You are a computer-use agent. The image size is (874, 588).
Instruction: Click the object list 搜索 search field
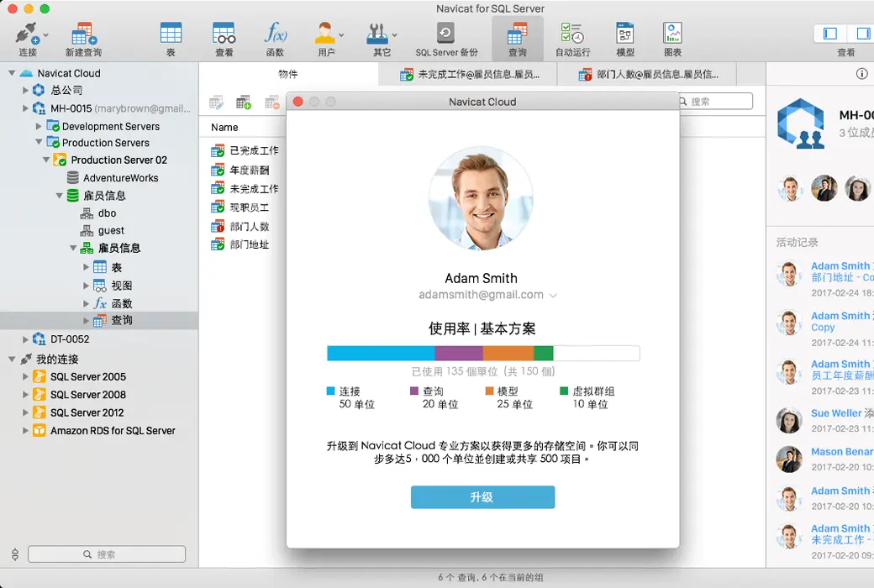716,102
